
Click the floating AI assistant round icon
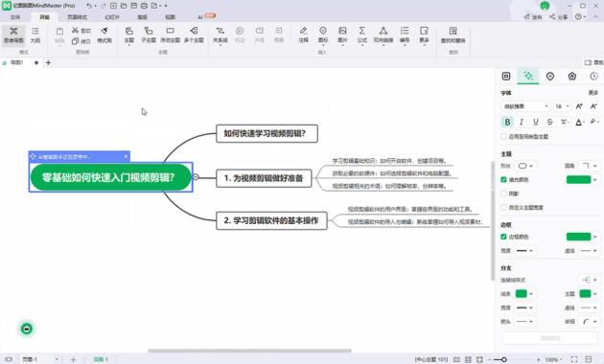click(27, 329)
